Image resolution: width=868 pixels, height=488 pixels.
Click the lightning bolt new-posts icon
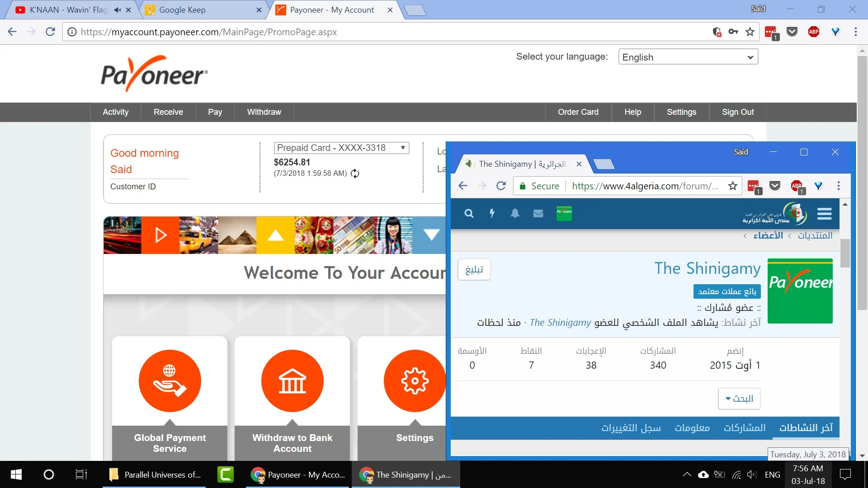click(x=492, y=213)
